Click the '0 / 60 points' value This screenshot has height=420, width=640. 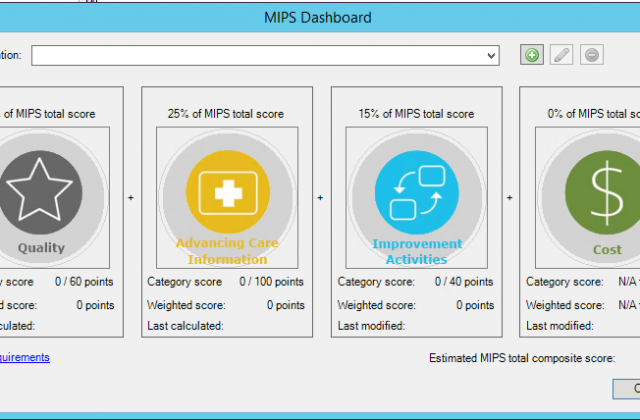[x=84, y=282]
